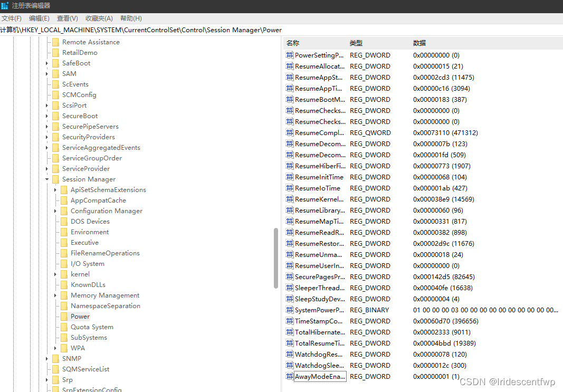Select the ResumeLibrary... value icon
Viewport: 563px width, 392px height.
(290, 210)
